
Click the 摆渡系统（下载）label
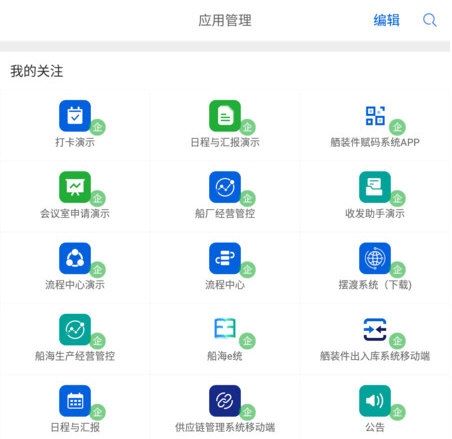(x=375, y=285)
